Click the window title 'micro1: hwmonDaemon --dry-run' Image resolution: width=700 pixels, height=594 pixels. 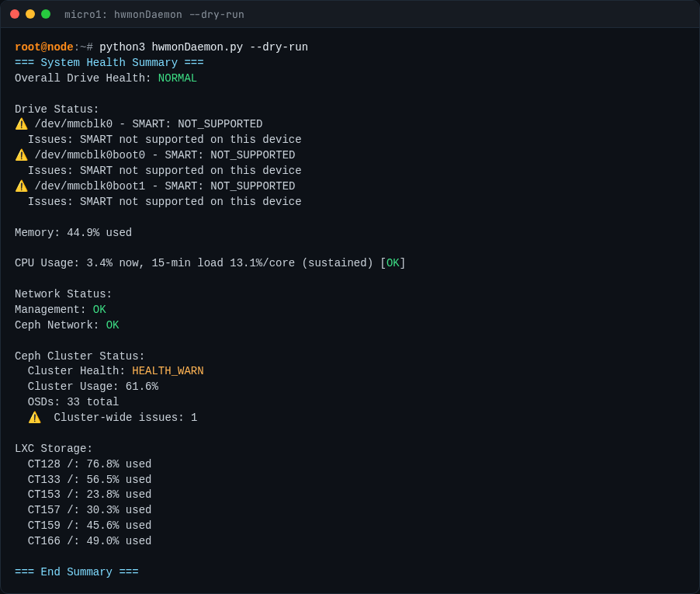pyautogui.click(x=154, y=15)
